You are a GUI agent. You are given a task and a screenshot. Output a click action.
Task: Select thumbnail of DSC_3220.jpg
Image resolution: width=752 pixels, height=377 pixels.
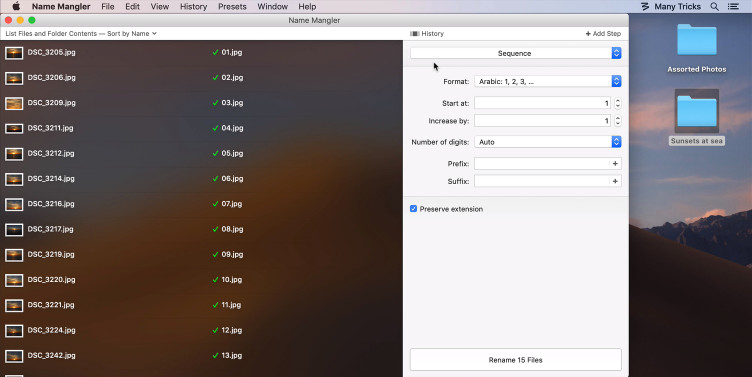click(x=14, y=280)
